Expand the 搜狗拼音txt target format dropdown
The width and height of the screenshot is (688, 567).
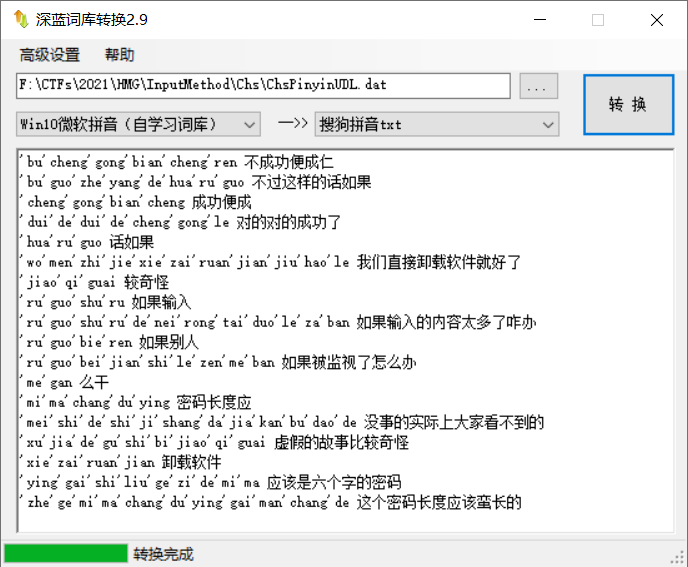(x=436, y=124)
